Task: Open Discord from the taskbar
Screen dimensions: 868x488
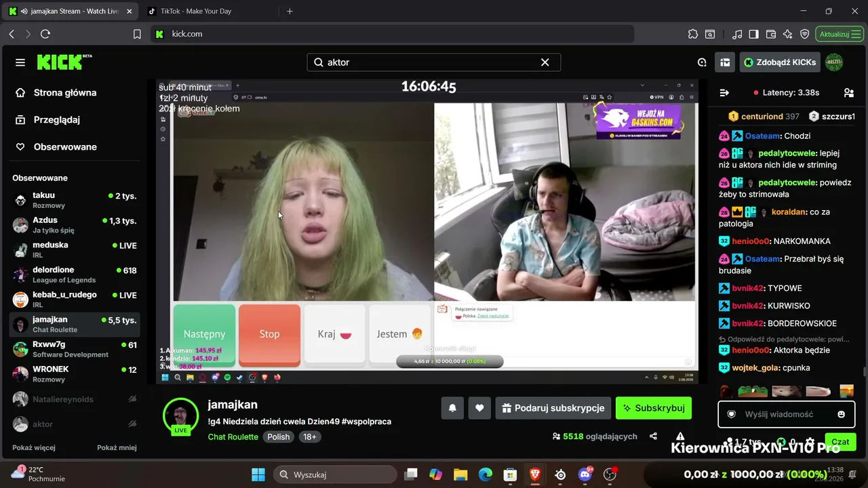Action: click(585, 474)
